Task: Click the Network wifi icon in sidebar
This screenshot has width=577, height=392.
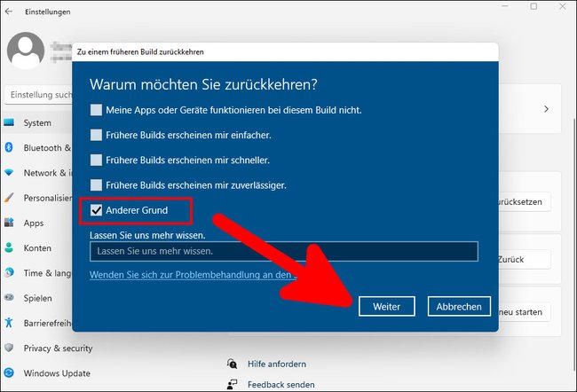Action: (9, 172)
